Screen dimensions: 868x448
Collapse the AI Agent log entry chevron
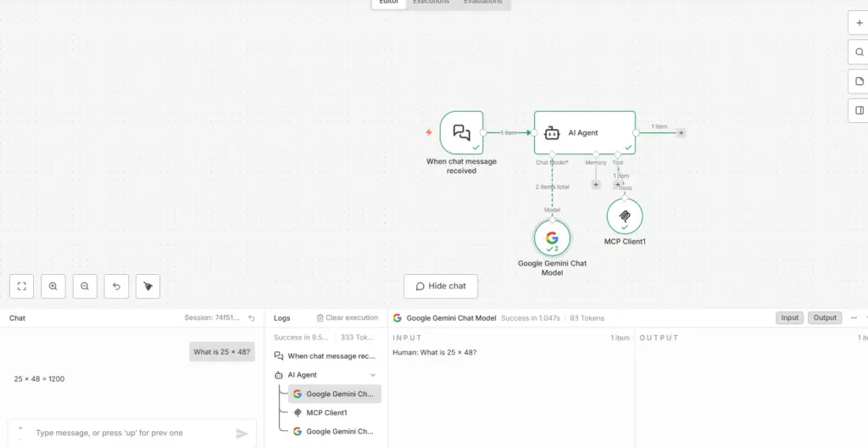point(373,375)
